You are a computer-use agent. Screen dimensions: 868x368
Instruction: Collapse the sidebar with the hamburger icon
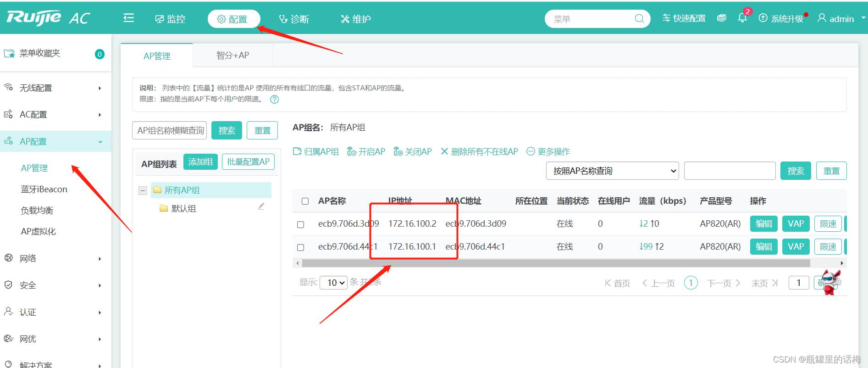129,18
